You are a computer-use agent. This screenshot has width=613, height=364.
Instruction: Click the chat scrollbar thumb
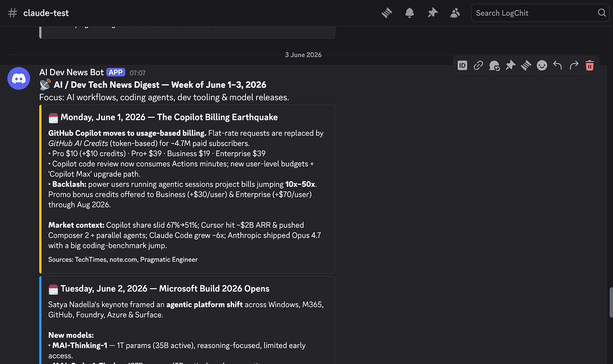pyautogui.click(x=610, y=302)
